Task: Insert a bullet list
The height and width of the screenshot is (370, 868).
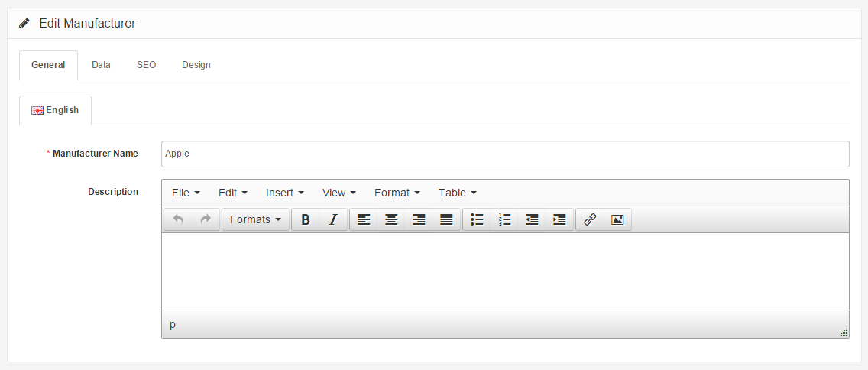Action: point(477,220)
